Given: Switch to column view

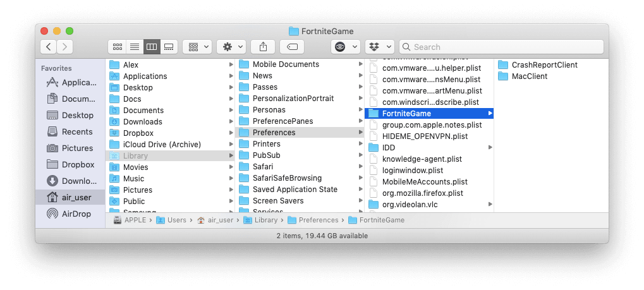Looking at the screenshot, I should (152, 47).
